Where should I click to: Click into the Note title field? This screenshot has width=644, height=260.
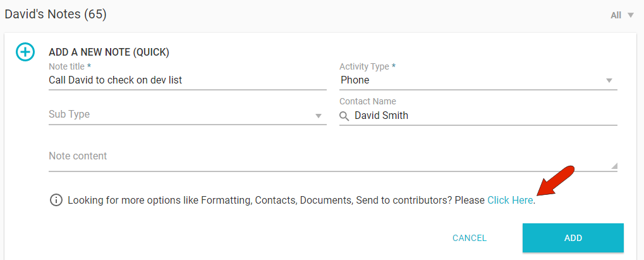pyautogui.click(x=187, y=80)
